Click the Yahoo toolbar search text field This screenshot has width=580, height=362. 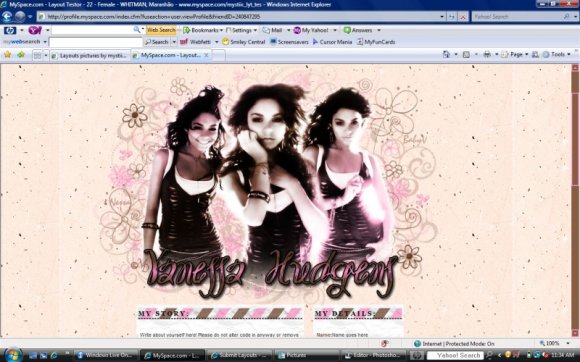pyautogui.click(x=93, y=30)
